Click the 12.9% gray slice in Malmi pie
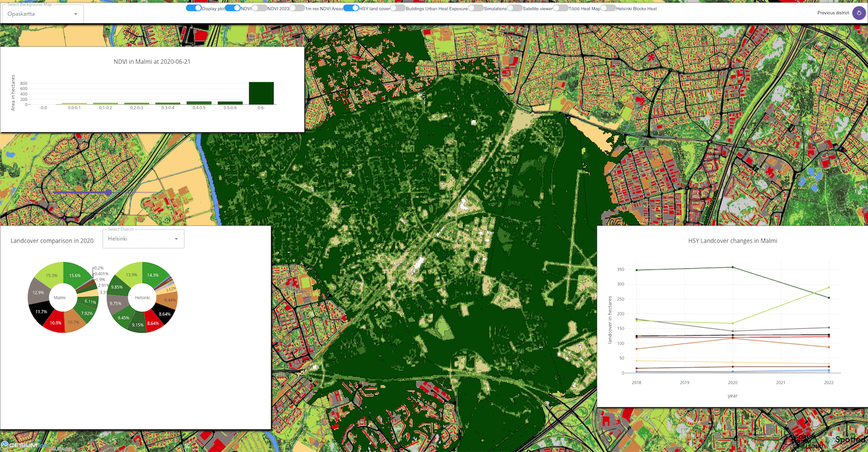868x452 pixels. coord(37,293)
